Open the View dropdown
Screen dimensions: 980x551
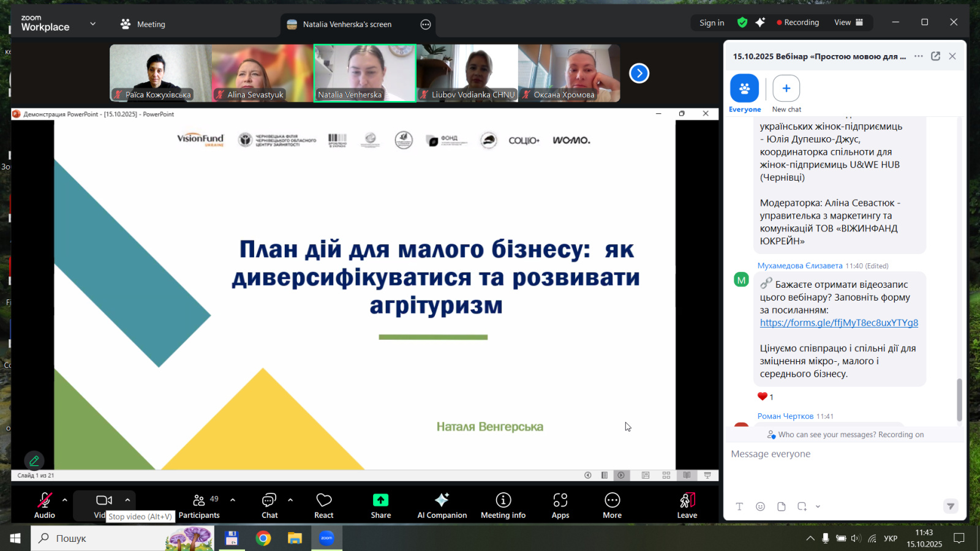click(x=848, y=23)
